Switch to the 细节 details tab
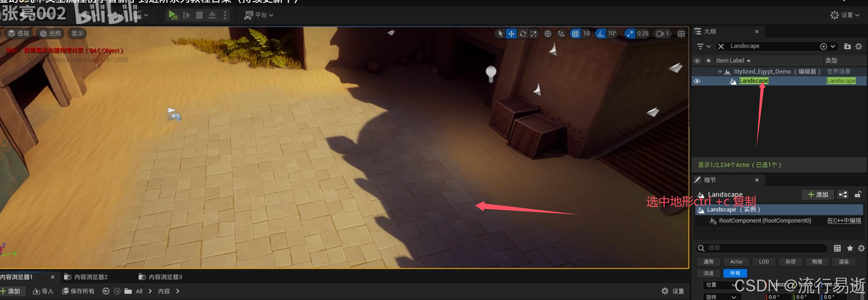 click(710, 180)
